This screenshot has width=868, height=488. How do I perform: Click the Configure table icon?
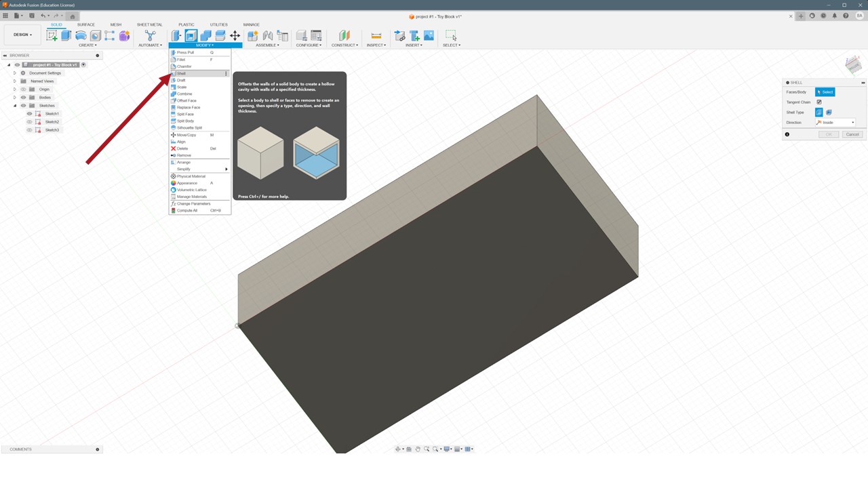click(x=316, y=35)
